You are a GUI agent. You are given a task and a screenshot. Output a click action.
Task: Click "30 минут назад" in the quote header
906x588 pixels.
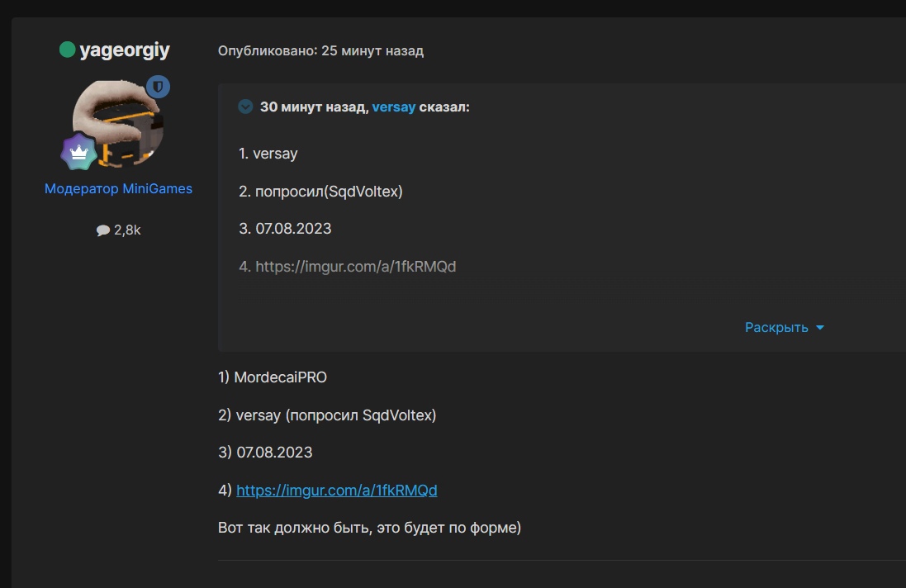point(314,107)
